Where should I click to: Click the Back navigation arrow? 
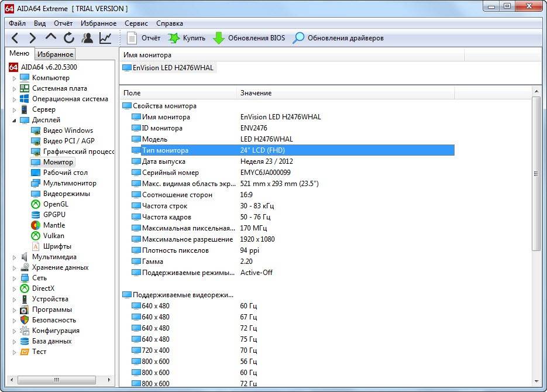(15, 38)
